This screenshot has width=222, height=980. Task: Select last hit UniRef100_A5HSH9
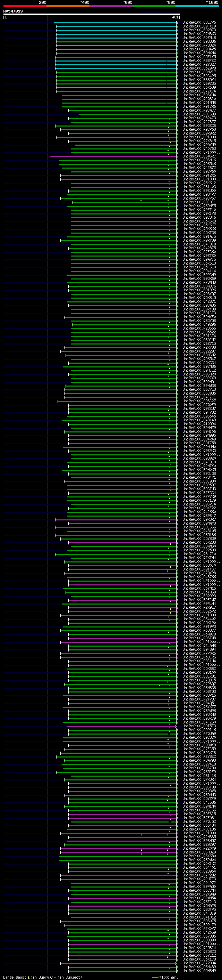199,971
